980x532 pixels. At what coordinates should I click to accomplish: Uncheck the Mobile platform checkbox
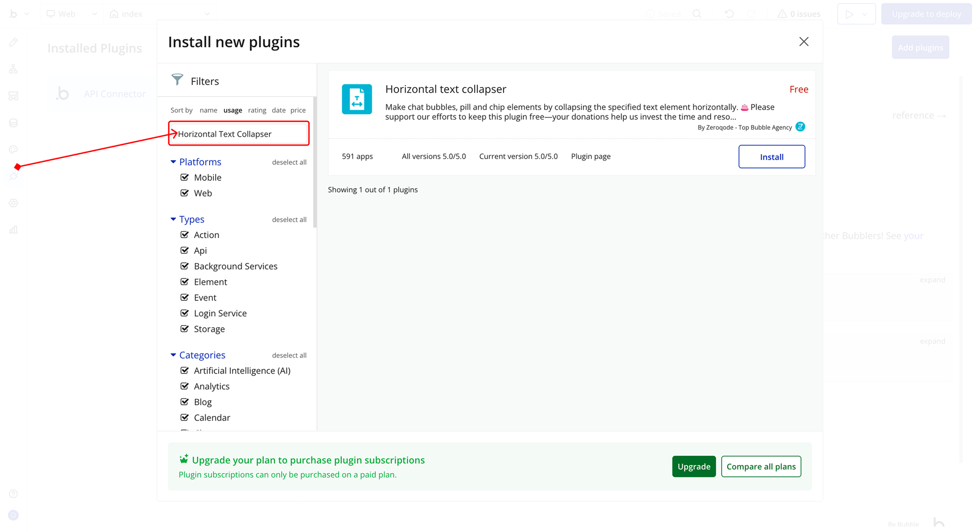(x=185, y=177)
